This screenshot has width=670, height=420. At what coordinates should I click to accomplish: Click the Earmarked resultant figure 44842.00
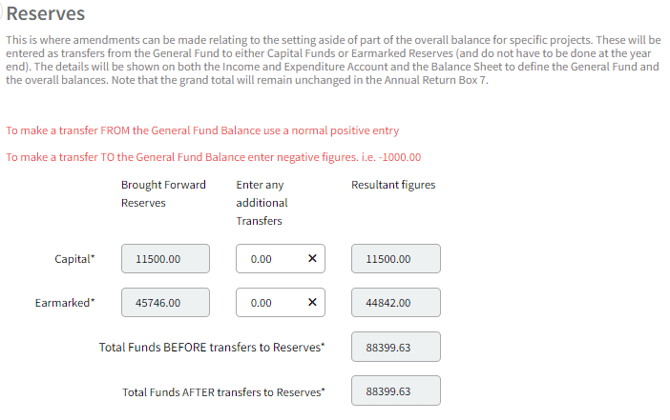coord(396,302)
